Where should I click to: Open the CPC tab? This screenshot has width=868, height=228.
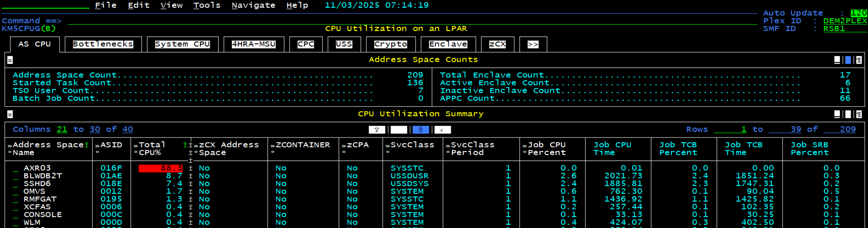306,44
